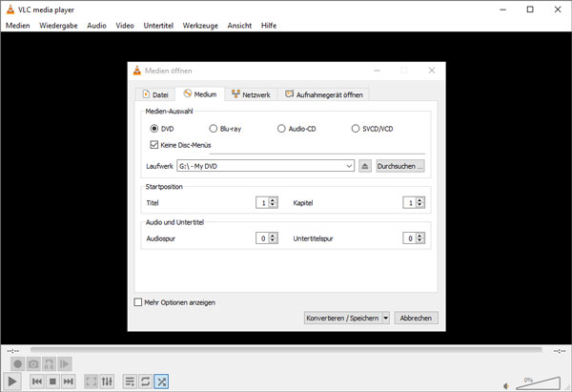
Task: Select the SVCD/VCD radio button
Action: click(356, 129)
